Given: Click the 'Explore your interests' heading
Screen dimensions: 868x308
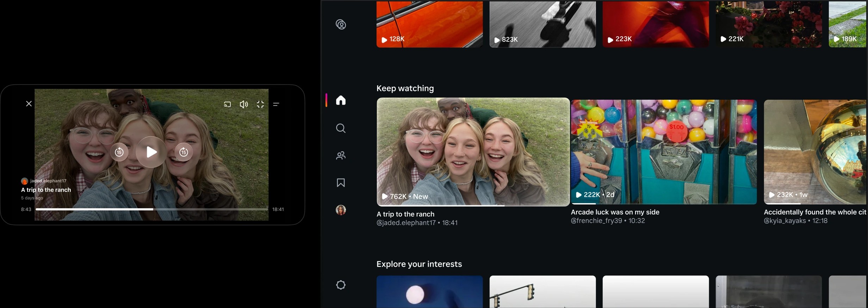Looking at the screenshot, I should pos(419,264).
